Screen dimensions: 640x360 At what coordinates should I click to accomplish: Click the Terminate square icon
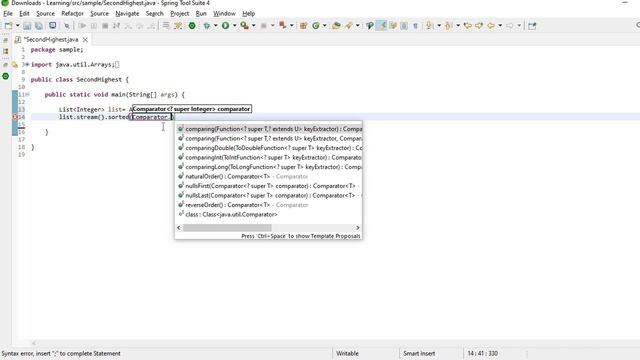point(105,26)
